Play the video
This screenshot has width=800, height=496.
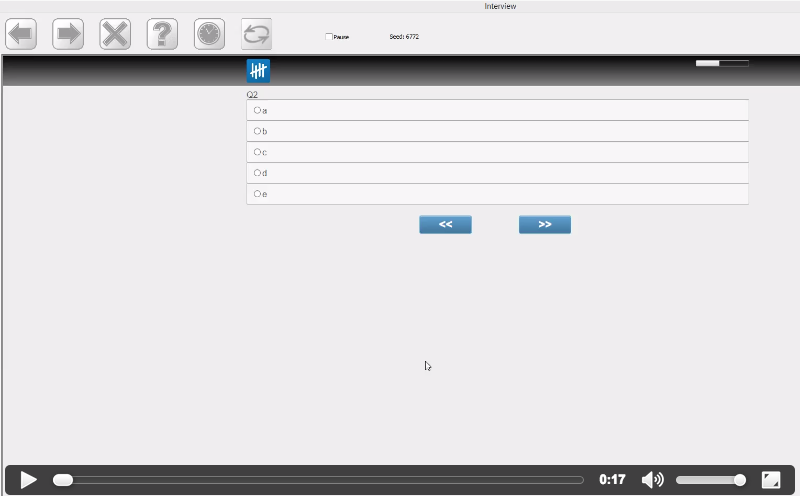pos(28,480)
